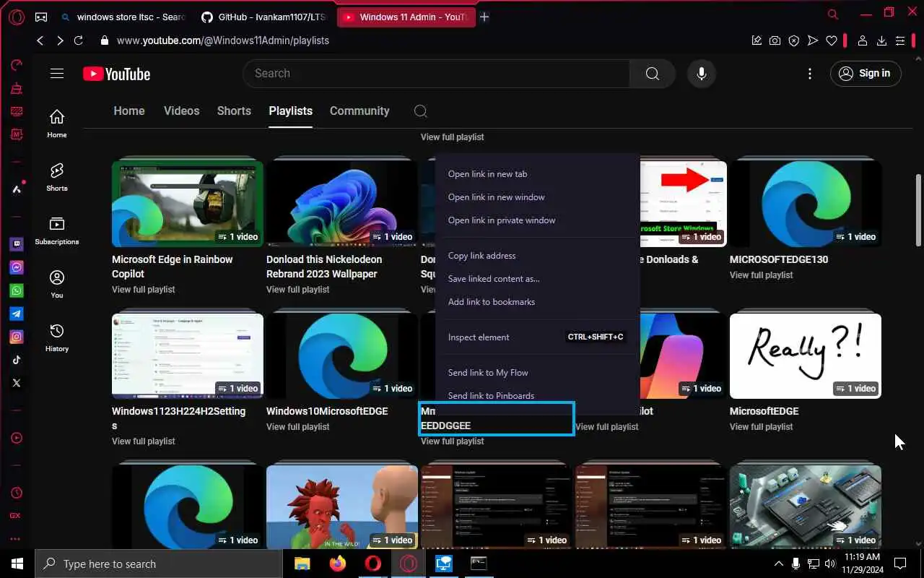Choose 'Send link to My Flow'
The width and height of the screenshot is (924, 578).
click(538, 373)
